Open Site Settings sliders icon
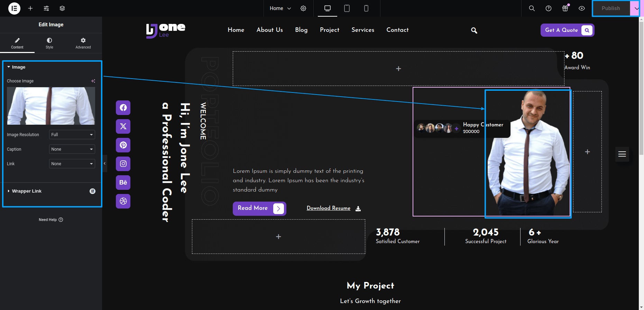This screenshot has width=644, height=310. tap(46, 8)
